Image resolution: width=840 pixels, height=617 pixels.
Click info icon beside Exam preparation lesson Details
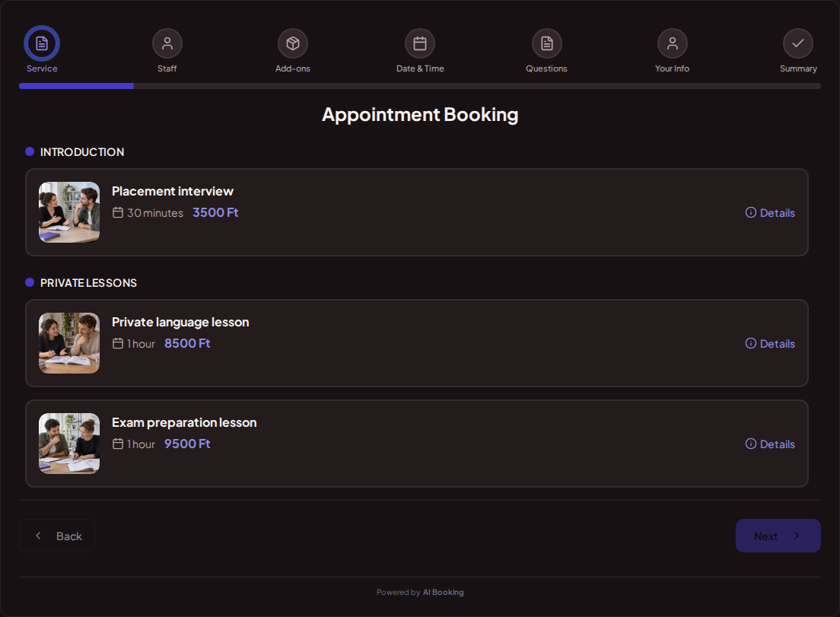pyautogui.click(x=750, y=444)
